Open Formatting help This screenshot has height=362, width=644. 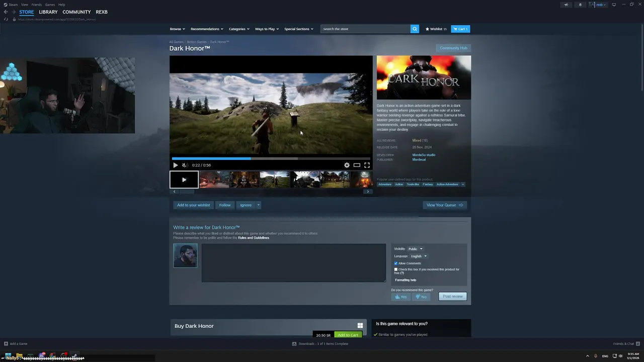[x=406, y=280]
